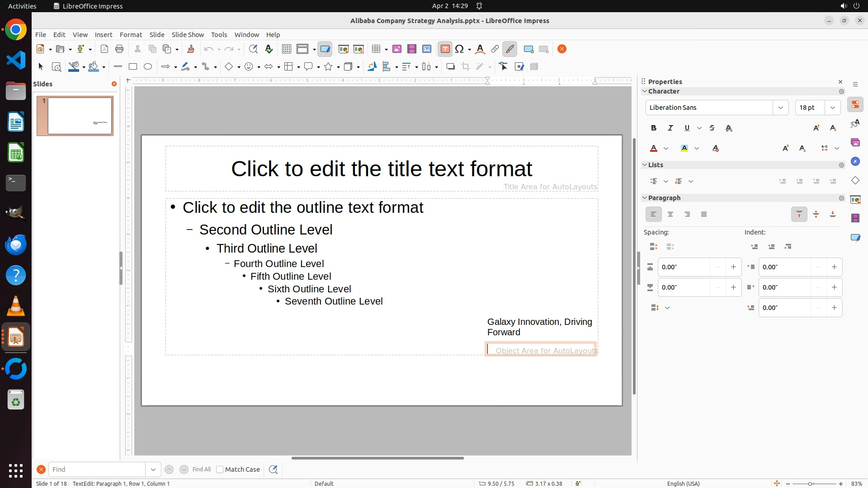Toggle Bold in Character panel
The height and width of the screenshot is (488, 868).
[653, 128]
